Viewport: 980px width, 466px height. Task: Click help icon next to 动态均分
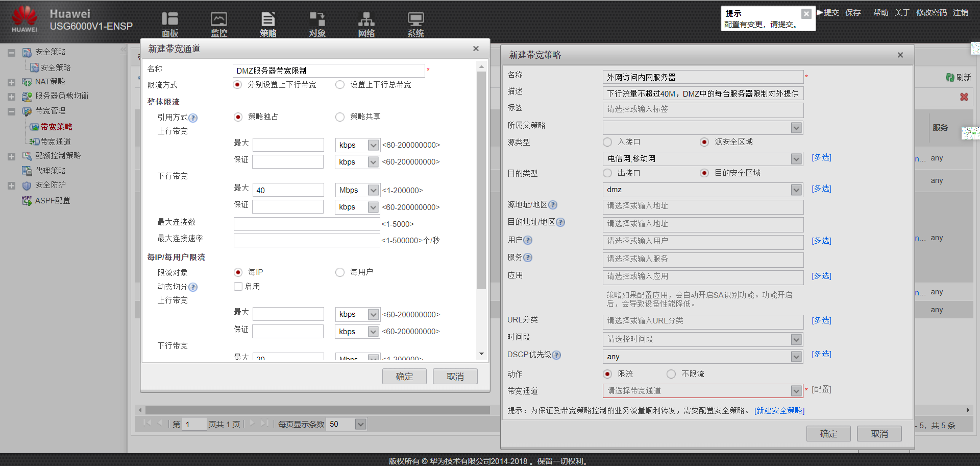pos(193,287)
